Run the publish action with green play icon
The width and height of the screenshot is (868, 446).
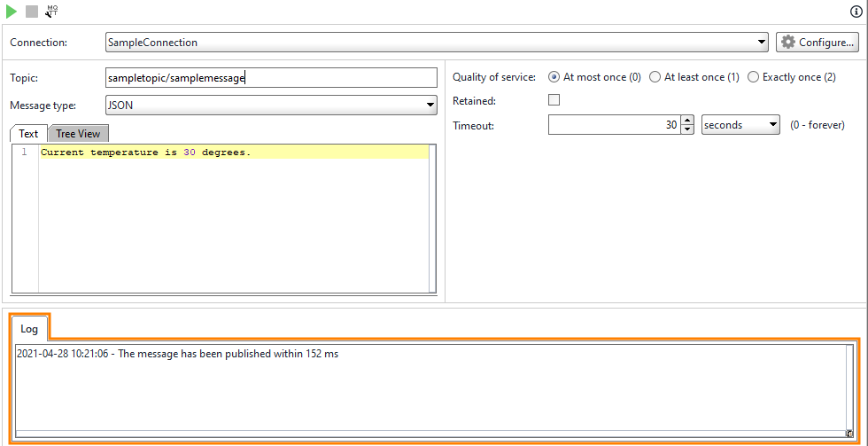(12, 11)
